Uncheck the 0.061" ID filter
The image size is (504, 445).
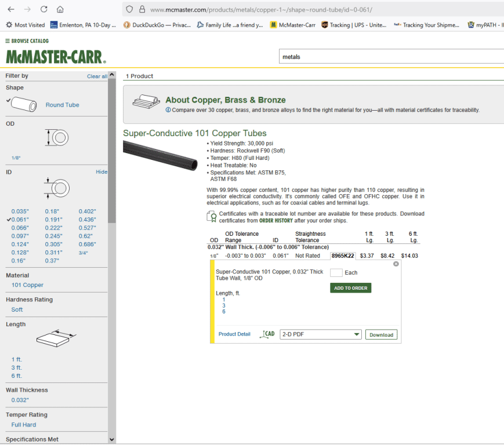[x=20, y=220]
